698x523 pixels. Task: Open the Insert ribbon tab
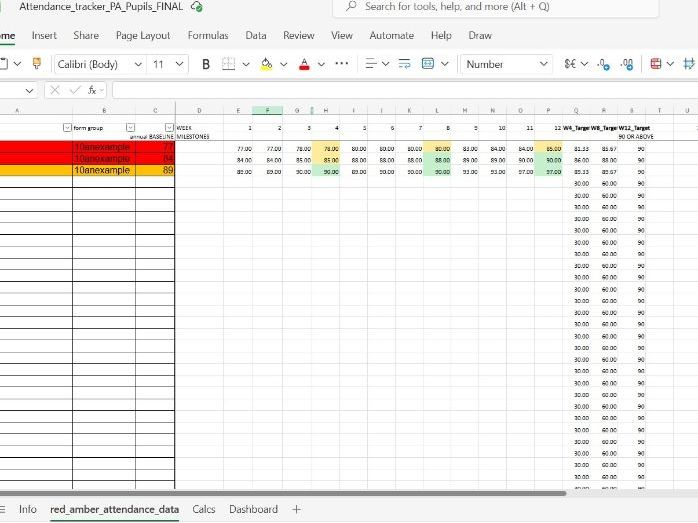pyautogui.click(x=44, y=36)
